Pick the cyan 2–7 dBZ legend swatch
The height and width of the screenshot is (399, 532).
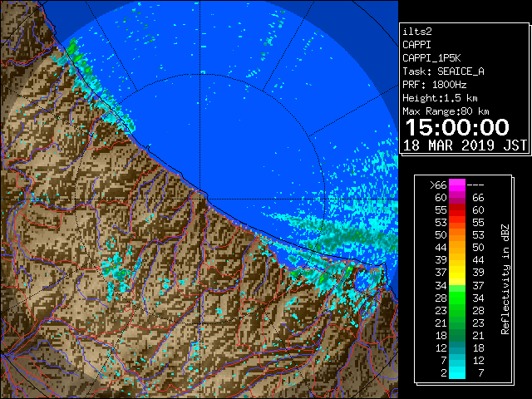(x=457, y=372)
